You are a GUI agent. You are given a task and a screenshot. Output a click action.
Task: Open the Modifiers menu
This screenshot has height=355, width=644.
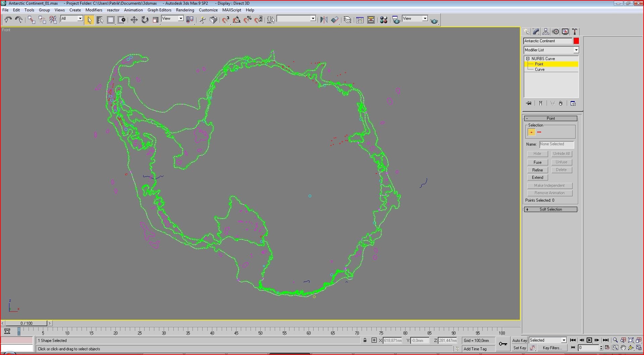coord(94,10)
